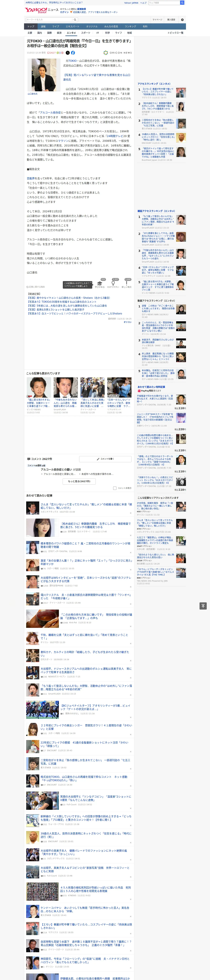This screenshot has width=210, height=980.
Task: Share article on X
Action: coord(68,53)
